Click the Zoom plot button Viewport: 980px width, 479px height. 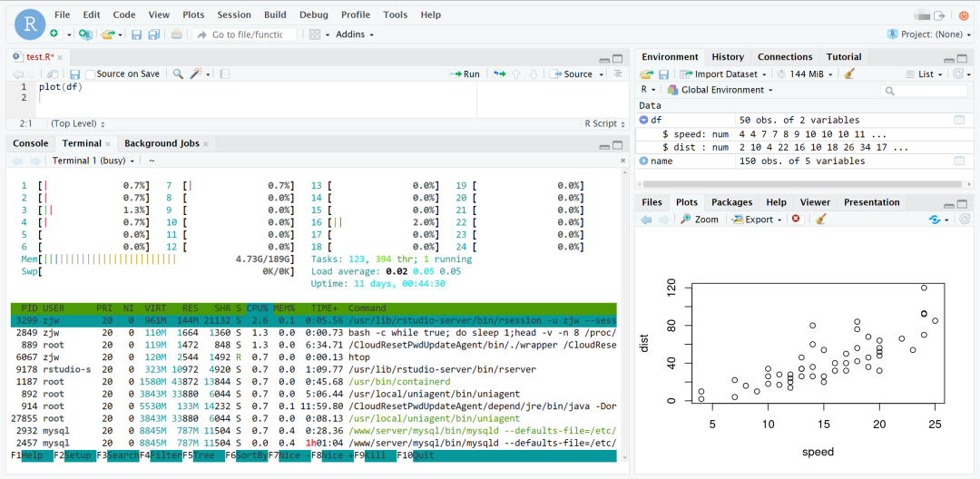tap(700, 220)
